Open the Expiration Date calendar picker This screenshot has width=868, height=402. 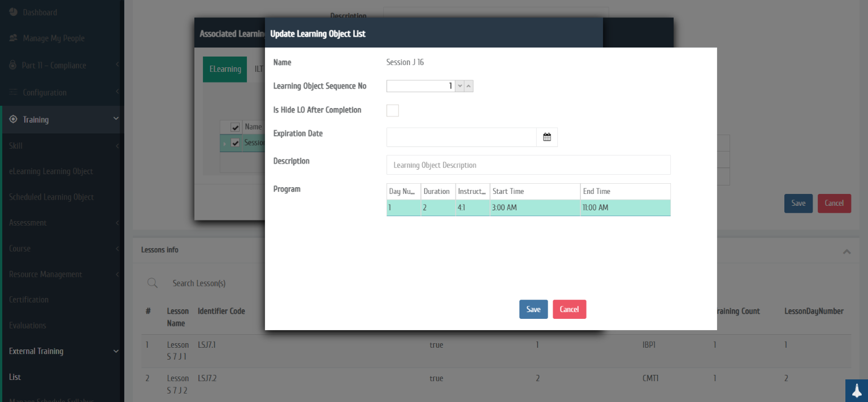tap(546, 137)
